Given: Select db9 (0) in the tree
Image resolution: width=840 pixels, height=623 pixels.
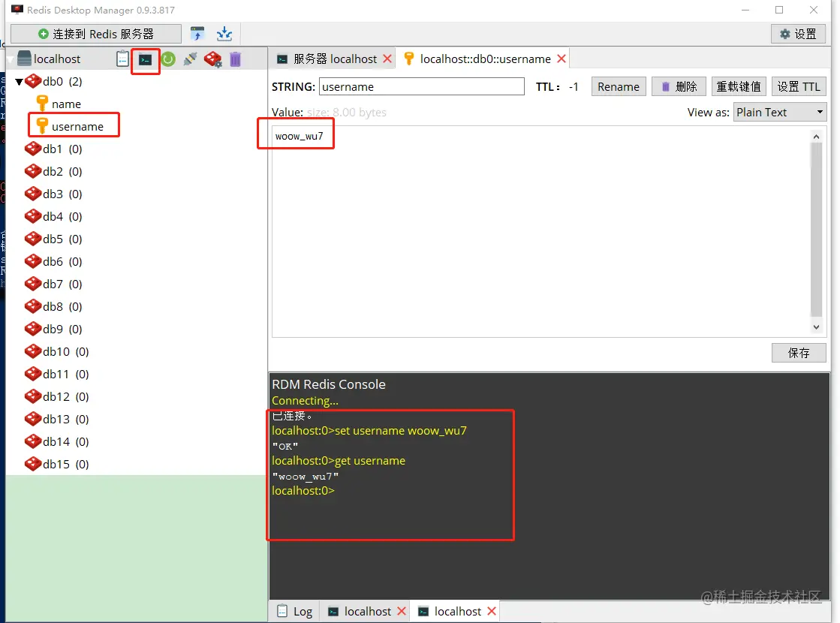Looking at the screenshot, I should click(x=62, y=329).
